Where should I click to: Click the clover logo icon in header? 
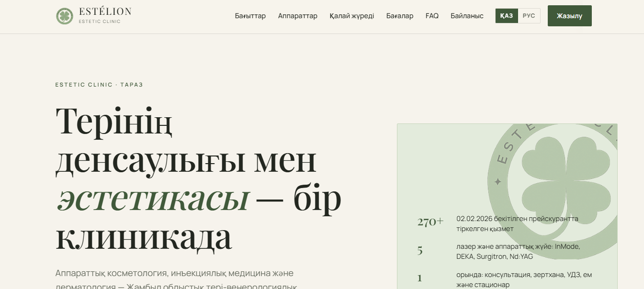[64, 16]
